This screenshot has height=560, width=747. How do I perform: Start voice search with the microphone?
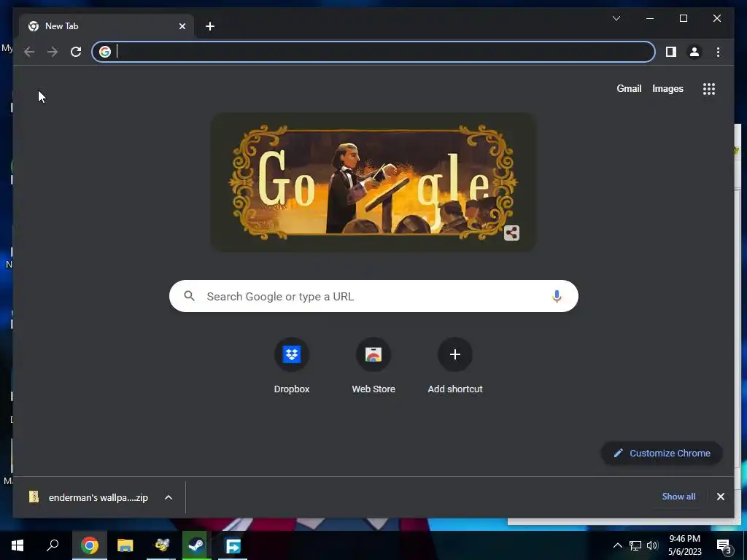click(x=556, y=296)
